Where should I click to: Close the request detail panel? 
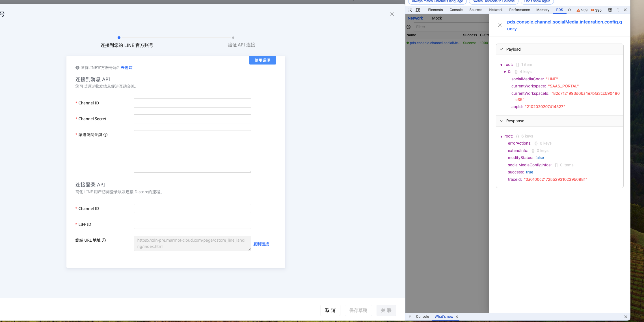click(x=500, y=25)
